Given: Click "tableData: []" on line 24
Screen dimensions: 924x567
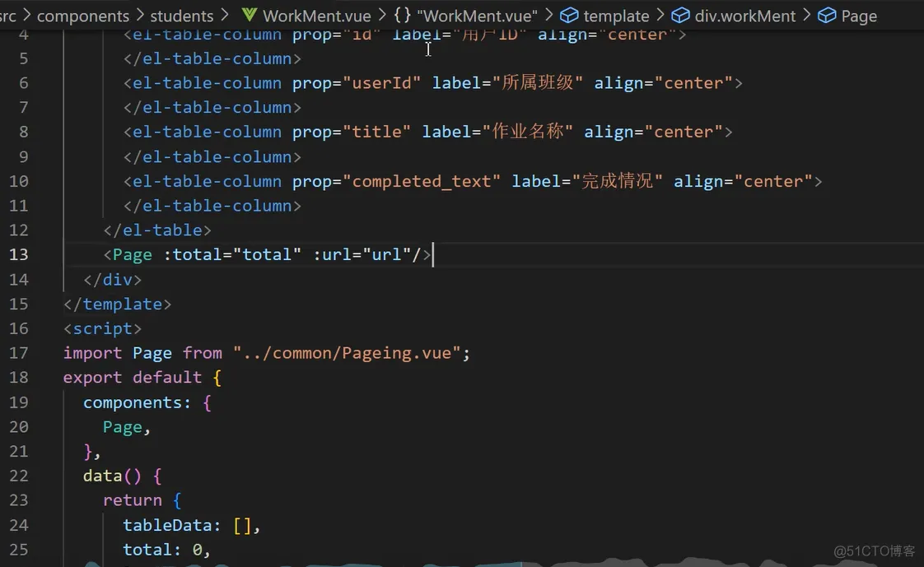Looking at the screenshot, I should click(188, 525).
